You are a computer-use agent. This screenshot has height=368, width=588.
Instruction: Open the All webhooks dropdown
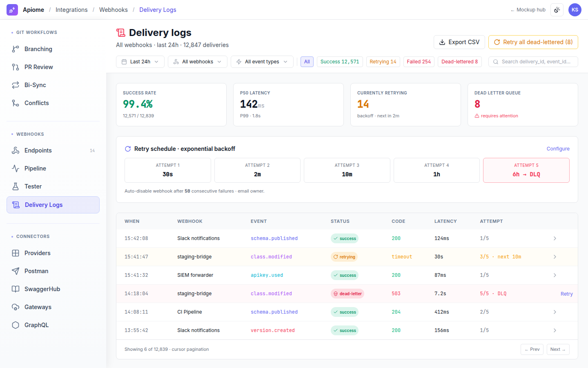click(198, 62)
